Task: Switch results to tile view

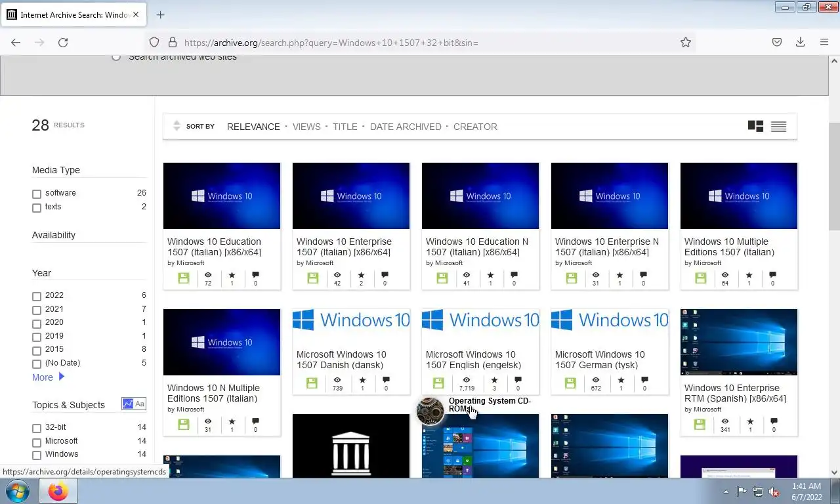Action: (755, 126)
